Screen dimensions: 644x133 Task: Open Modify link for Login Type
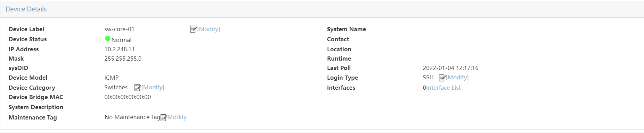(457, 77)
